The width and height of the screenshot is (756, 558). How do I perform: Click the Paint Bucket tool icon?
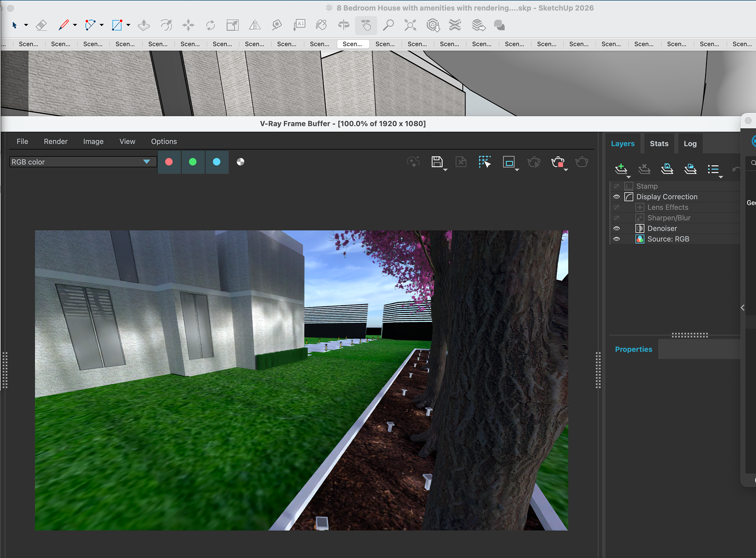pyautogui.click(x=321, y=26)
